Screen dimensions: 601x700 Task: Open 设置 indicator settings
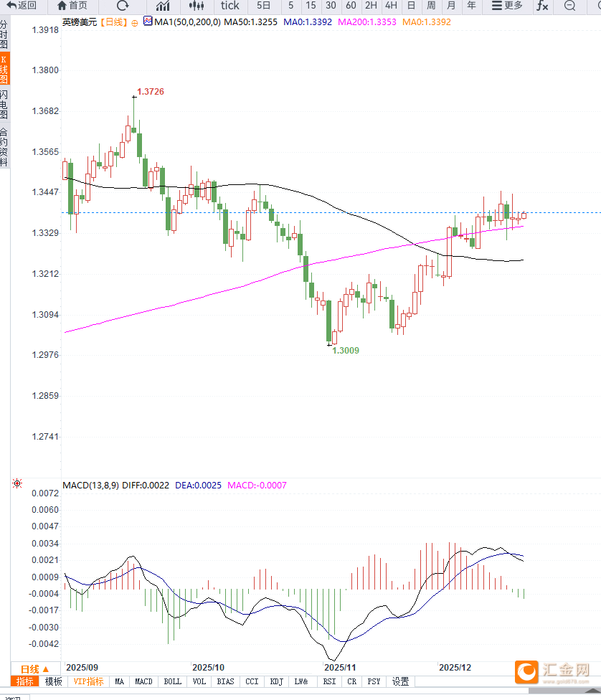pos(400,681)
